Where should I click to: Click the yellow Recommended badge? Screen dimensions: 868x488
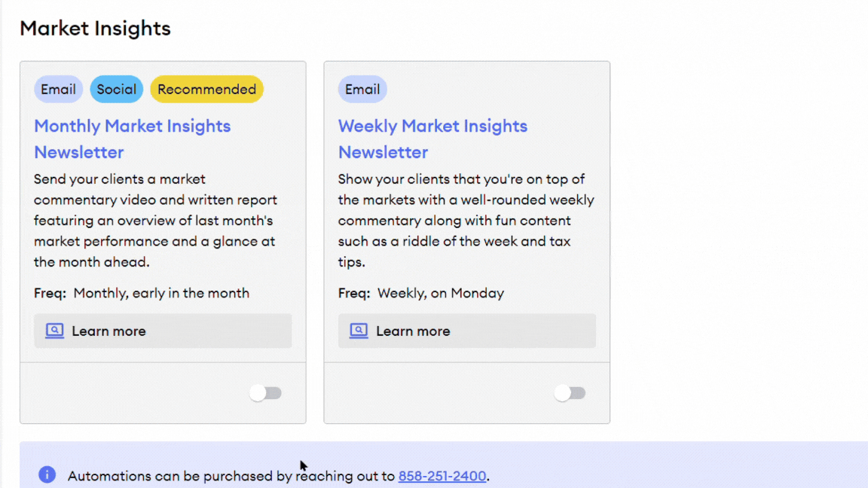point(206,89)
